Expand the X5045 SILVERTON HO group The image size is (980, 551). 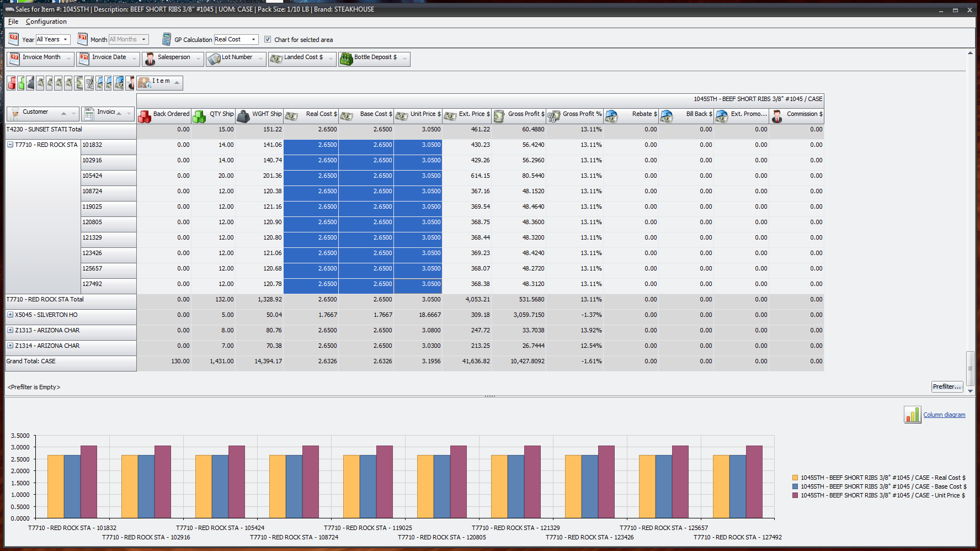pos(9,314)
